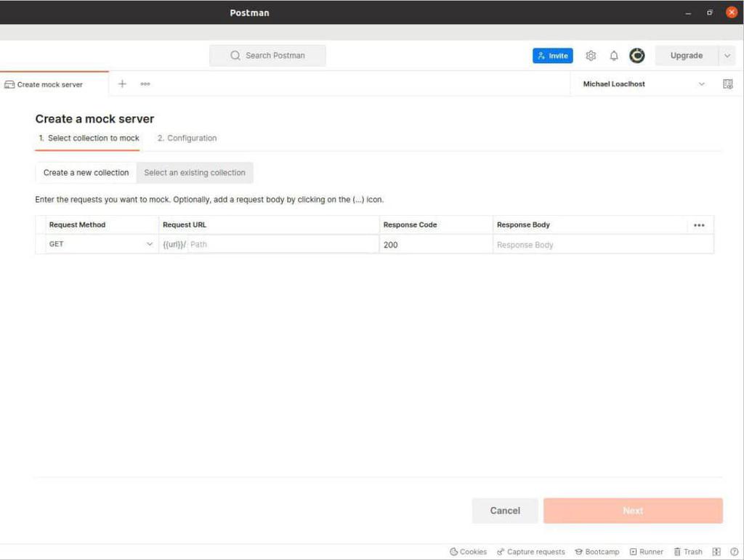Minimize the Postman window
The height and width of the screenshot is (560, 744).
click(x=688, y=13)
